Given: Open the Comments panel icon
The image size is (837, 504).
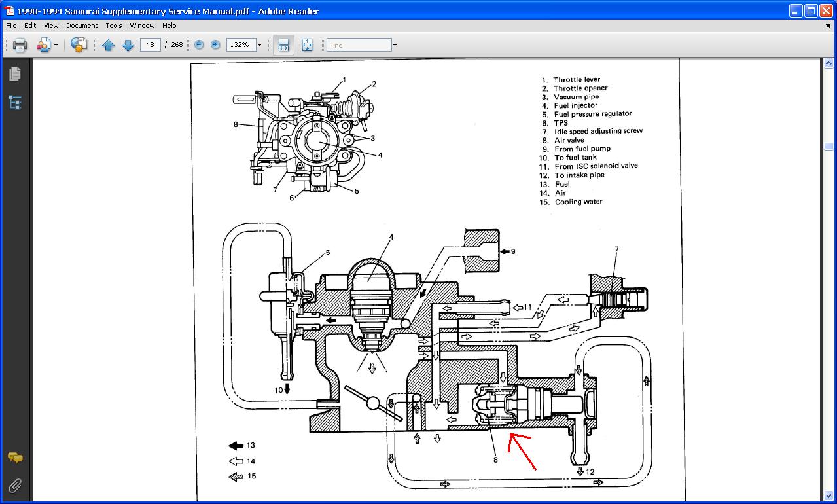Looking at the screenshot, I should click(14, 458).
